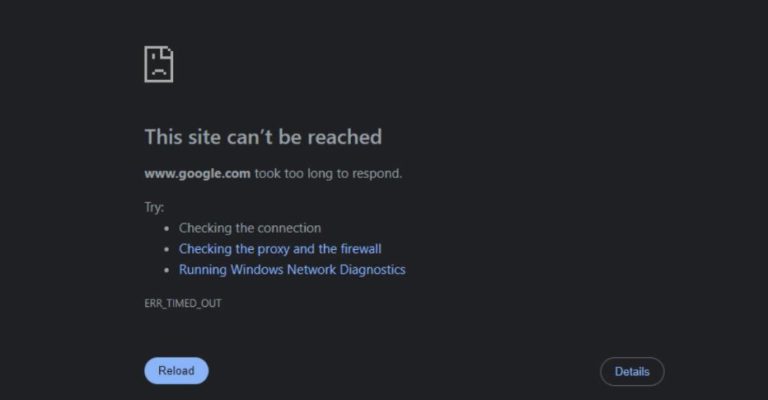
Task: Click the sad-face page error icon
Action: click(x=158, y=62)
